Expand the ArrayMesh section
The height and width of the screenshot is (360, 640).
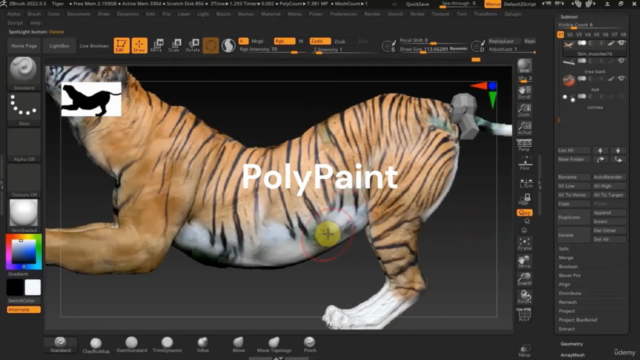pyautogui.click(x=572, y=355)
